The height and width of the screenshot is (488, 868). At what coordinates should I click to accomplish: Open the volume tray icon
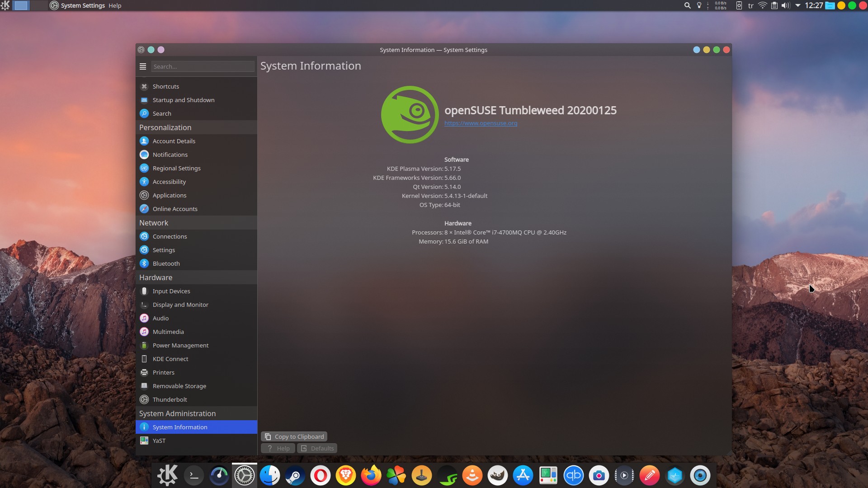coord(786,5)
